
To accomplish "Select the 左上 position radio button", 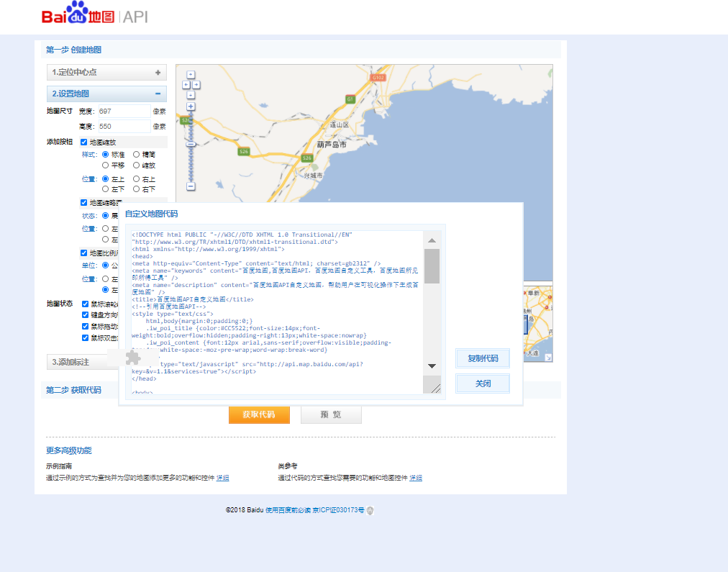I will click(106, 178).
